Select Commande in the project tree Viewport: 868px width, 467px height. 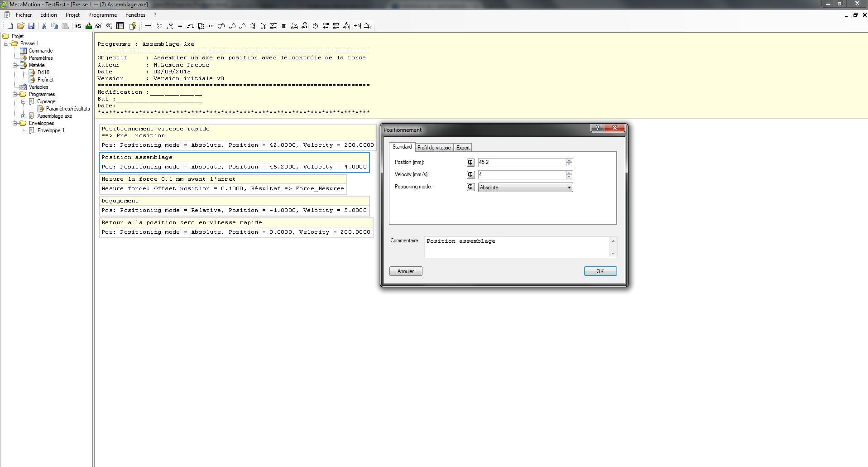pyautogui.click(x=40, y=51)
